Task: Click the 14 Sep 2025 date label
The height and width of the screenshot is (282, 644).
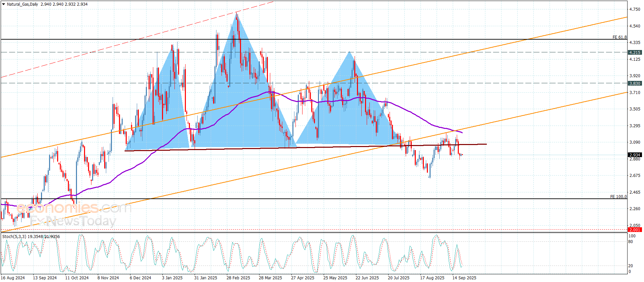Action: tap(464, 278)
